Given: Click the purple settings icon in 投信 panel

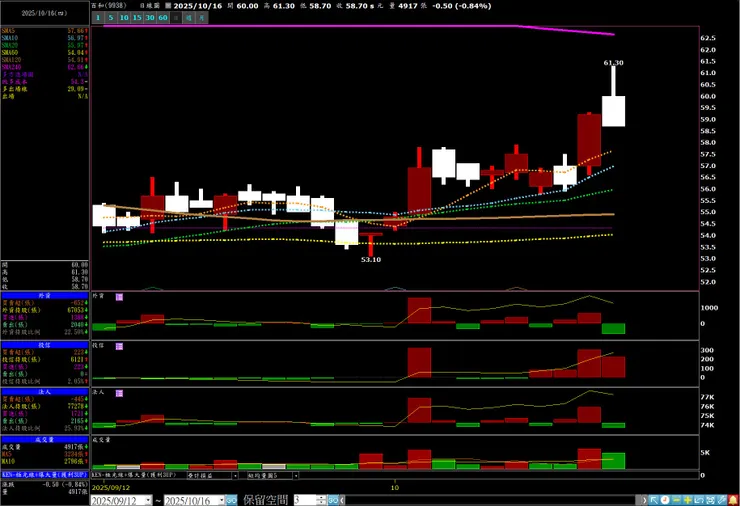Looking at the screenshot, I should pyautogui.click(x=119, y=346).
